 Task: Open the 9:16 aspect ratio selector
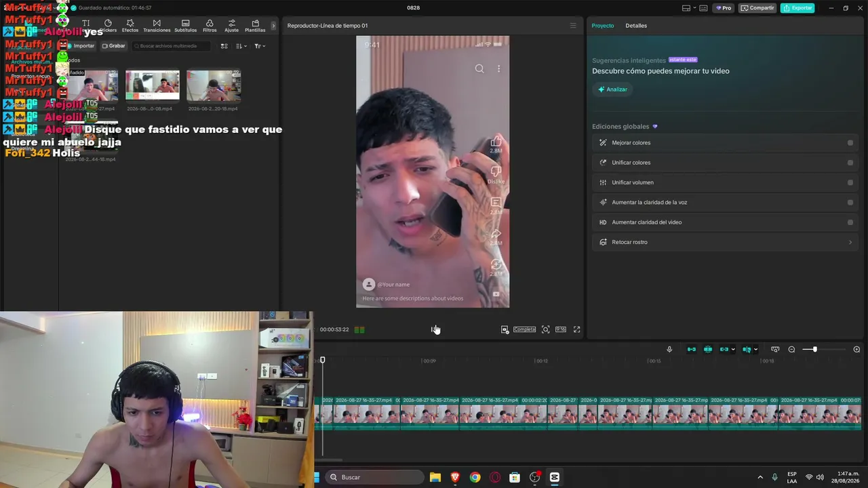(x=561, y=329)
